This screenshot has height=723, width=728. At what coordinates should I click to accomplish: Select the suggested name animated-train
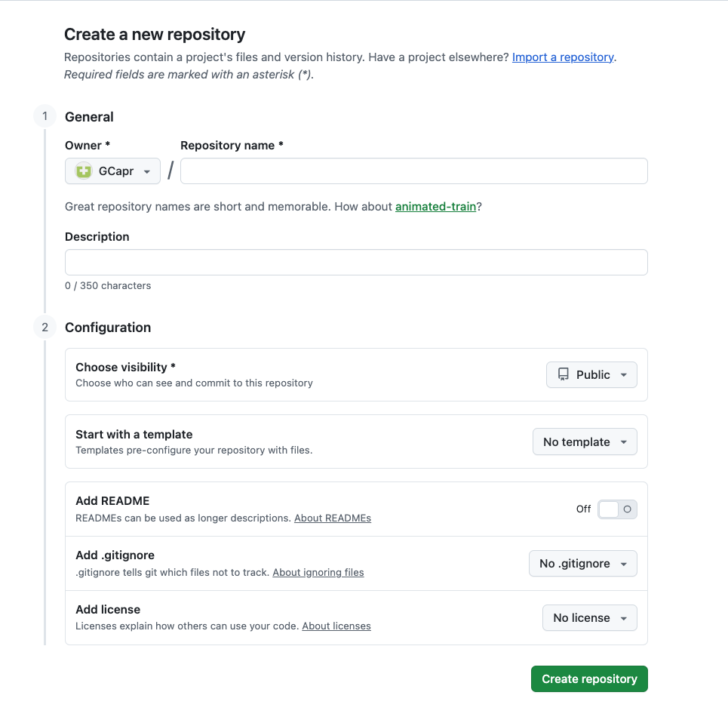[x=435, y=206]
